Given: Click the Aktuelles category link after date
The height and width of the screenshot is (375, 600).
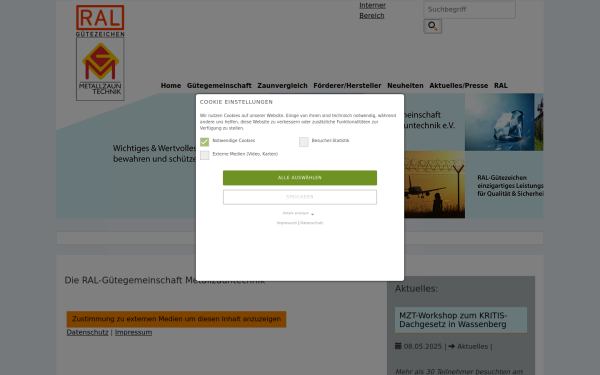Looking at the screenshot, I should click(x=472, y=346).
